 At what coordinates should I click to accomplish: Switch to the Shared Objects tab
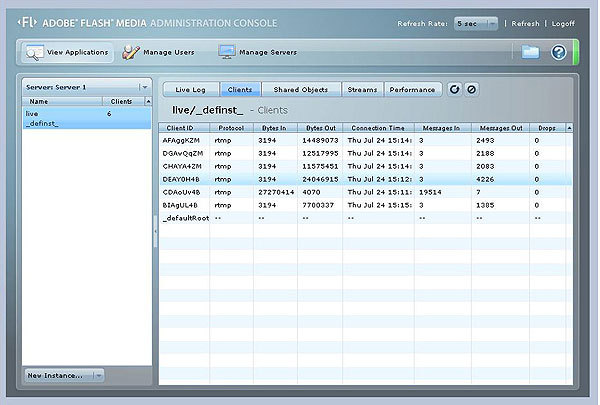click(301, 90)
